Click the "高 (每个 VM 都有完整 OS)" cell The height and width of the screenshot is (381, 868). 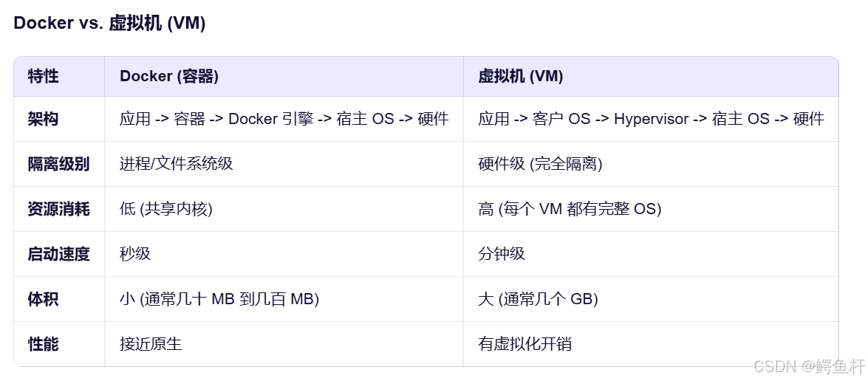point(570,209)
